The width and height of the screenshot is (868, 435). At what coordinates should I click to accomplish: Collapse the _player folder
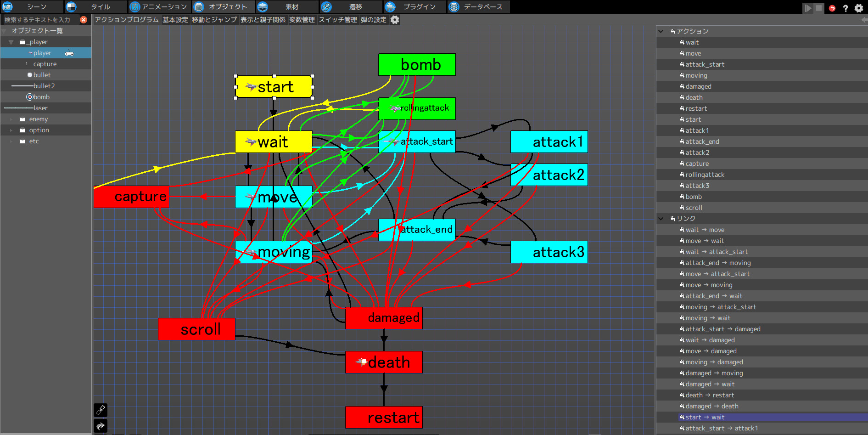(x=11, y=42)
